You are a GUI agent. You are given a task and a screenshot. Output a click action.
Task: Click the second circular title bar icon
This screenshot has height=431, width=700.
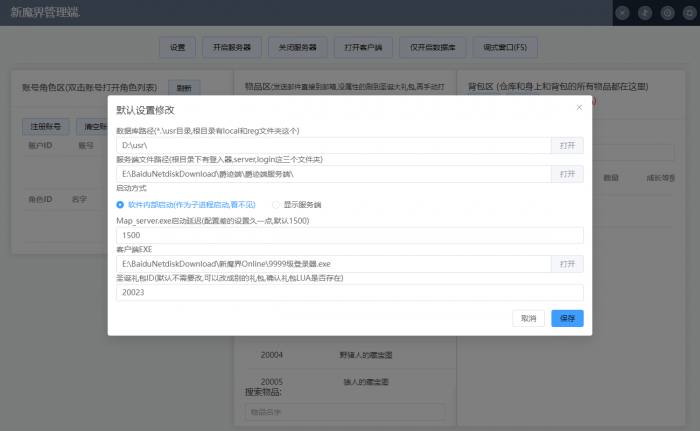[x=645, y=13]
